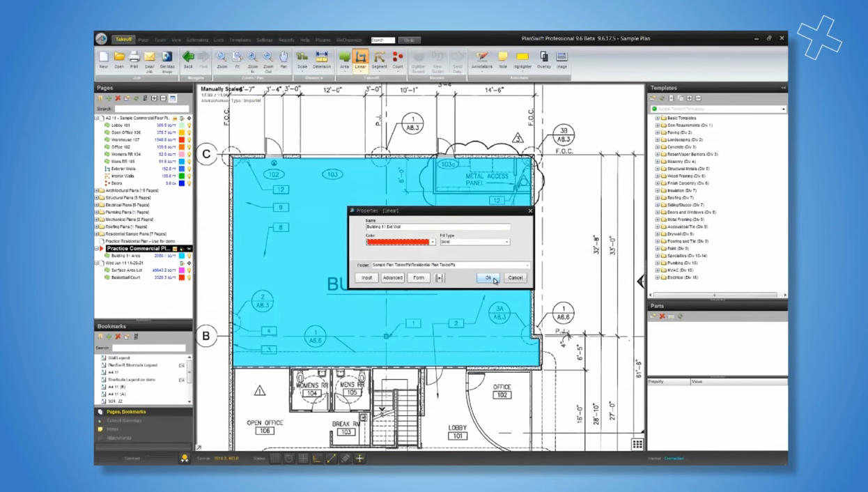This screenshot has height=492, width=868.
Task: Select the Area takeoff tool
Action: [345, 60]
